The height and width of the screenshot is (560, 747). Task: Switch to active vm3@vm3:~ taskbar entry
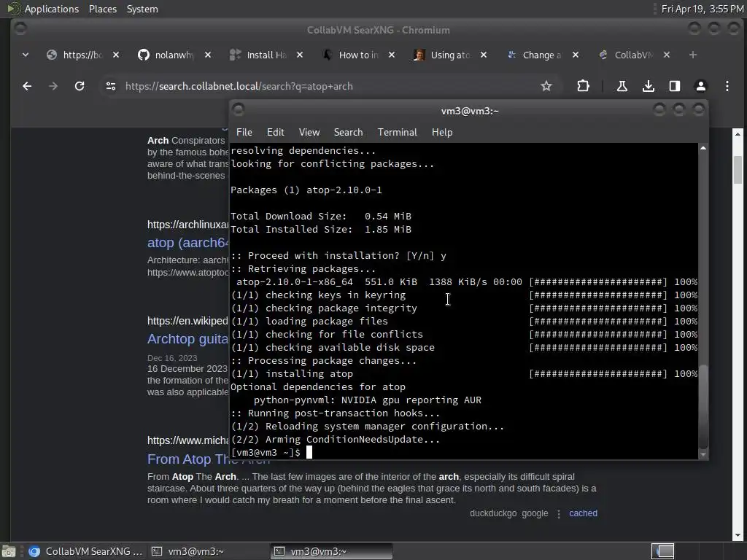332,551
